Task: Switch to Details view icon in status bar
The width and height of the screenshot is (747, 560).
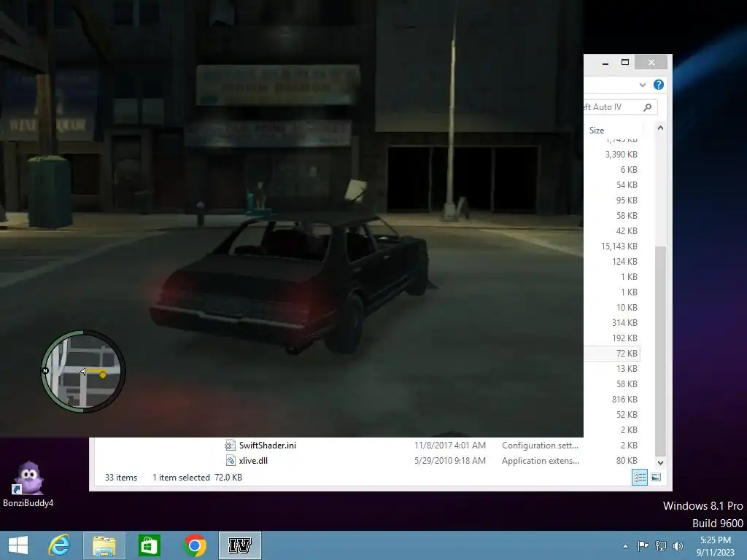Action: coord(639,477)
